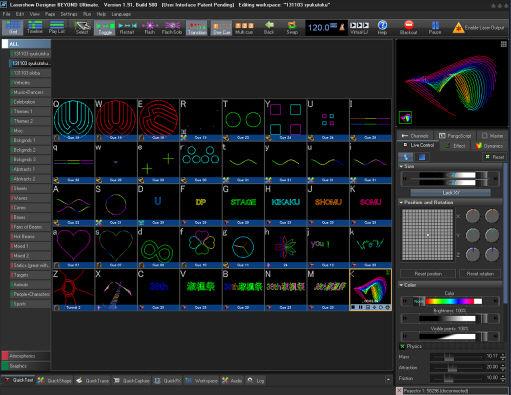Select the Graphics group
This screenshot has height=395, width=511.
pos(26,366)
